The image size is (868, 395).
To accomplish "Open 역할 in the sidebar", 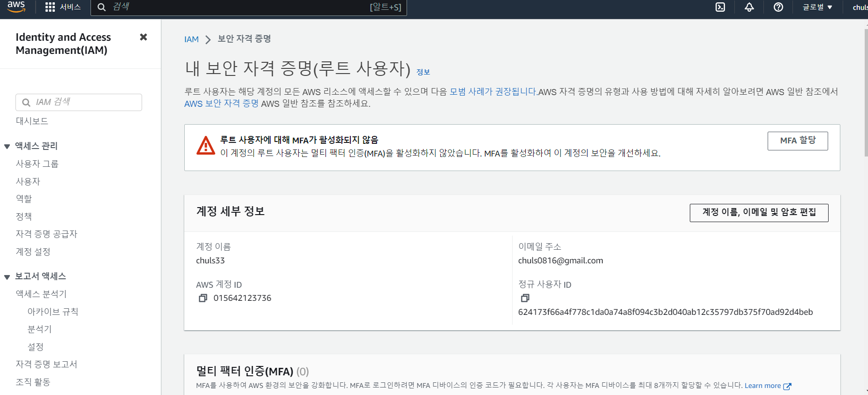I will click(x=24, y=199).
